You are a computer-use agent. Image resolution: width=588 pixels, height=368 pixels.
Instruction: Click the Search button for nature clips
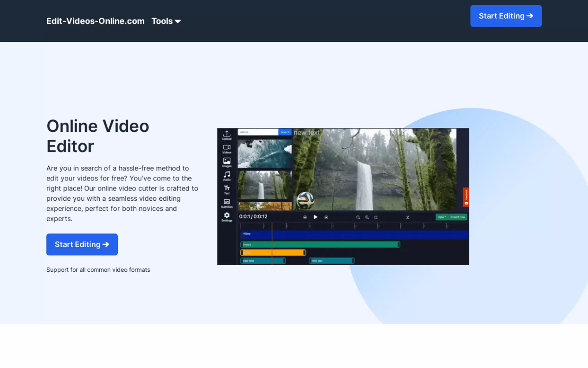click(x=285, y=132)
